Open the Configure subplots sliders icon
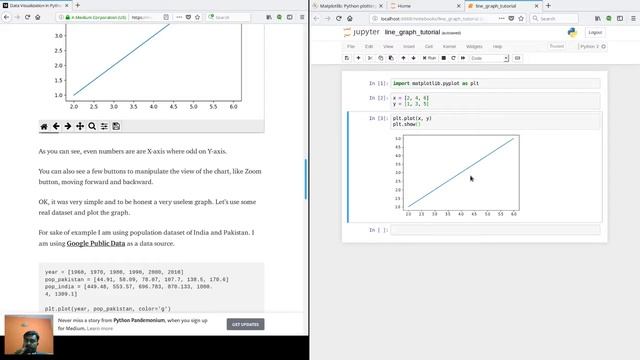This screenshot has width=640, height=360. click(x=104, y=127)
